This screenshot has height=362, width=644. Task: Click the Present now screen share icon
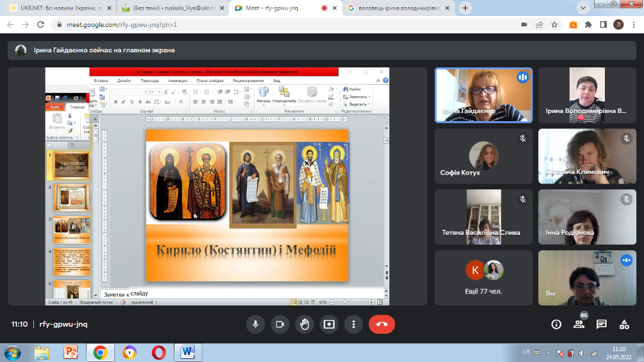[328, 324]
